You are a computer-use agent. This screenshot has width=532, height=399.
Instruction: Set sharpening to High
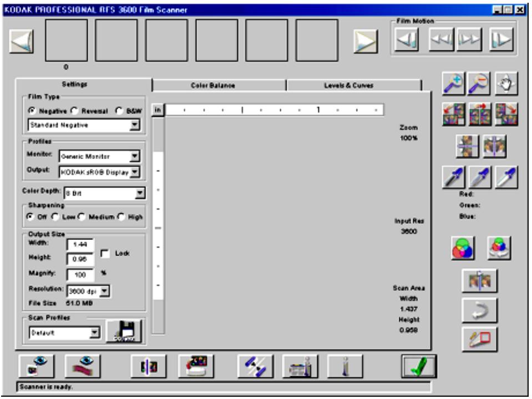coord(121,217)
